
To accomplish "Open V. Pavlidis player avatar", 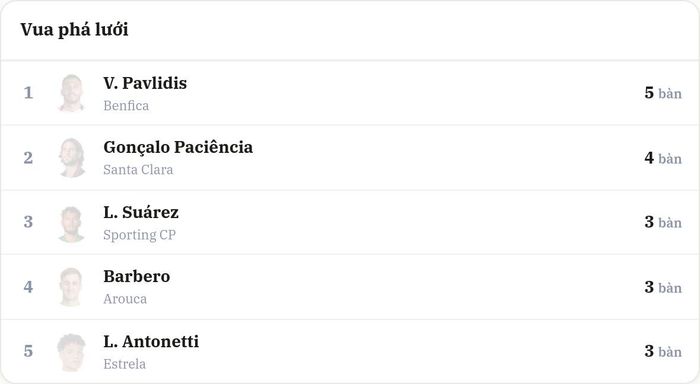I will pos(71,93).
